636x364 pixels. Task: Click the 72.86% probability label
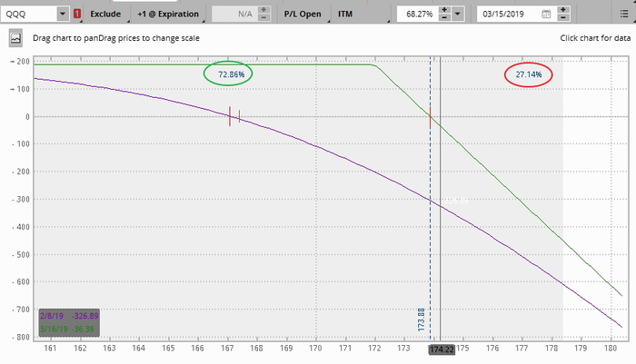point(231,74)
